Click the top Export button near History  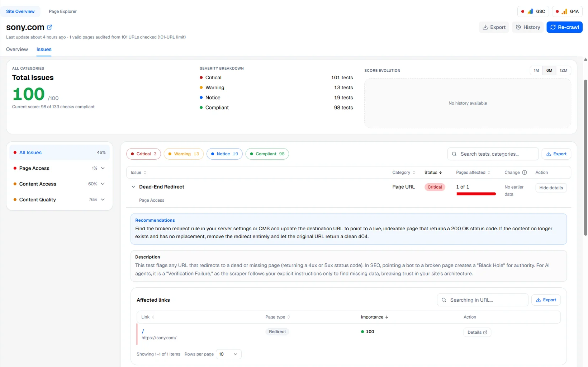[494, 27]
